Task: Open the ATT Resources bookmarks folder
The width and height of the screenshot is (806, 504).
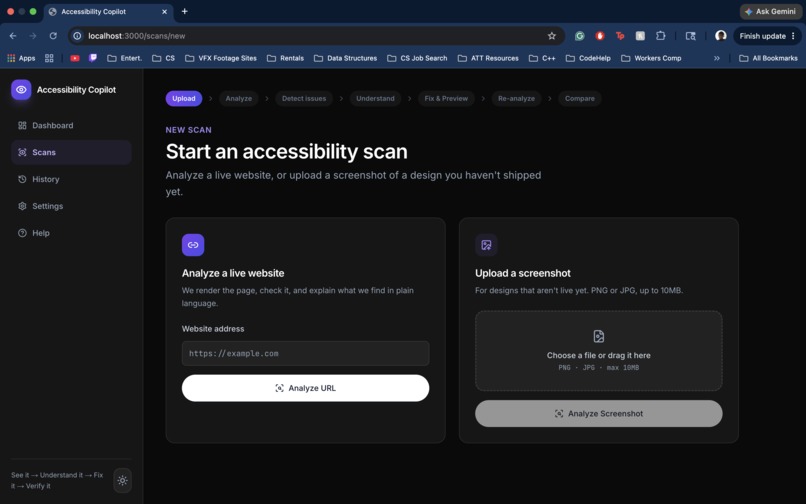Action: 488,58
